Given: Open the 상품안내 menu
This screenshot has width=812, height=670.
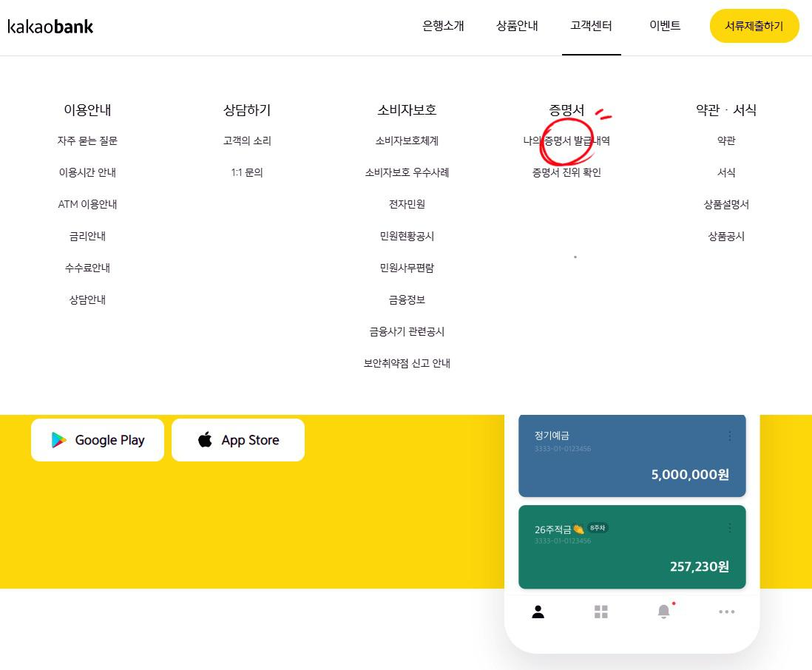Looking at the screenshot, I should [517, 26].
